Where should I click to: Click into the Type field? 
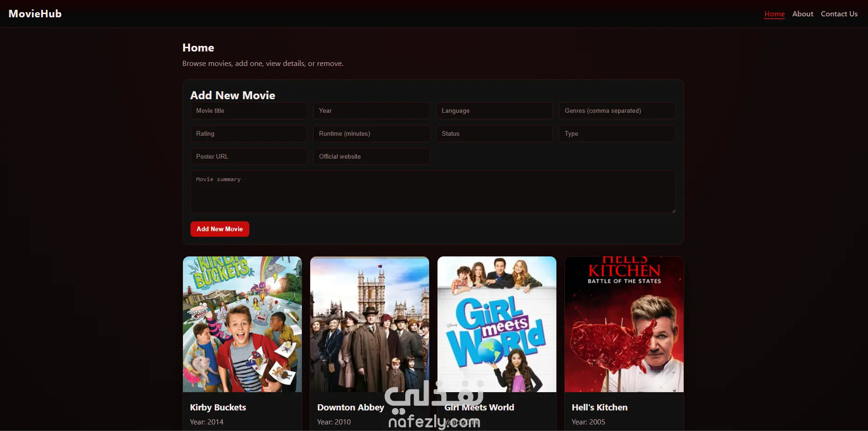[x=617, y=134]
